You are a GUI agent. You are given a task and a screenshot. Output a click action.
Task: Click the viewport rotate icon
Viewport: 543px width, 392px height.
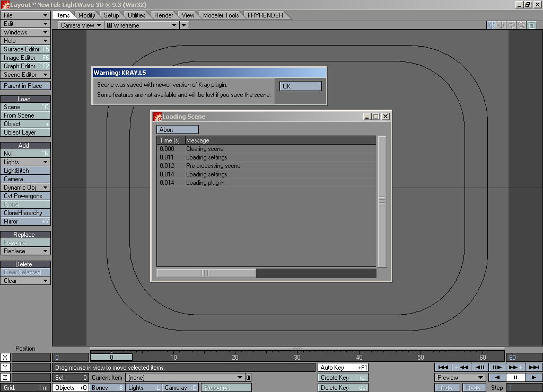pyautogui.click(x=512, y=25)
